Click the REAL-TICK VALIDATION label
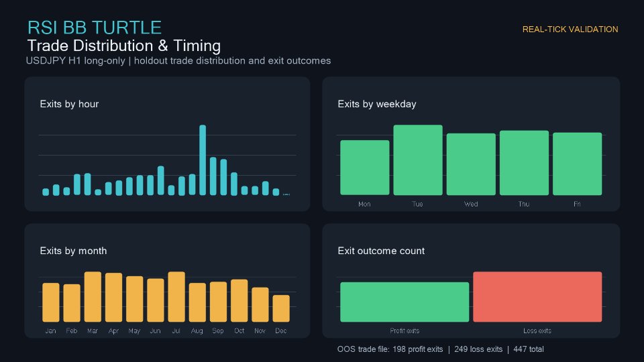Screen dimensions: 644x362 tap(570, 29)
